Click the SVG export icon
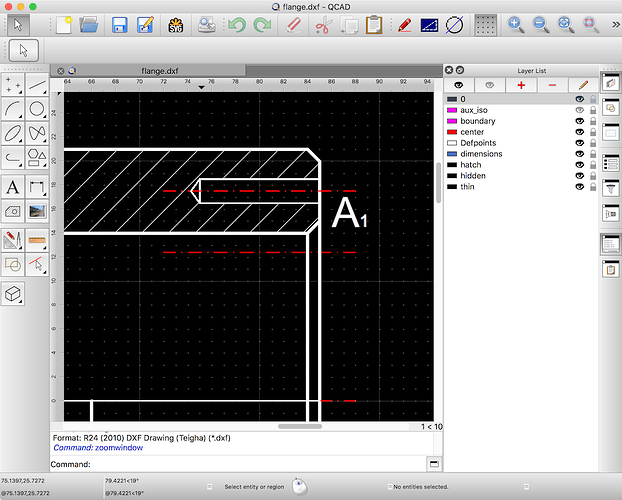 click(x=176, y=25)
